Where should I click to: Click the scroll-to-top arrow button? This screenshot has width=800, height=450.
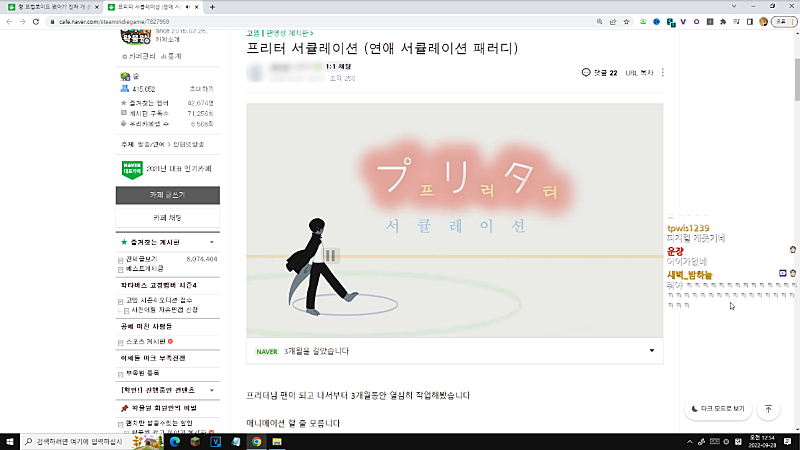tap(768, 409)
